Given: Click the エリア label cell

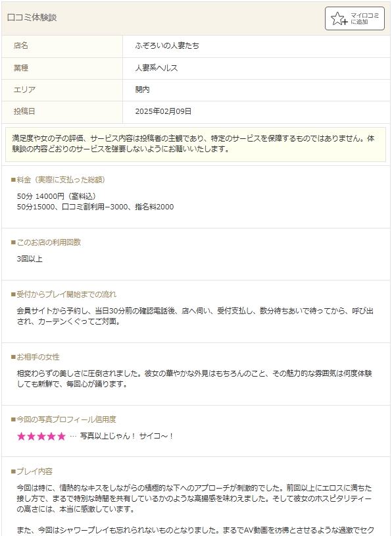Looking at the screenshot, I should [62, 90].
